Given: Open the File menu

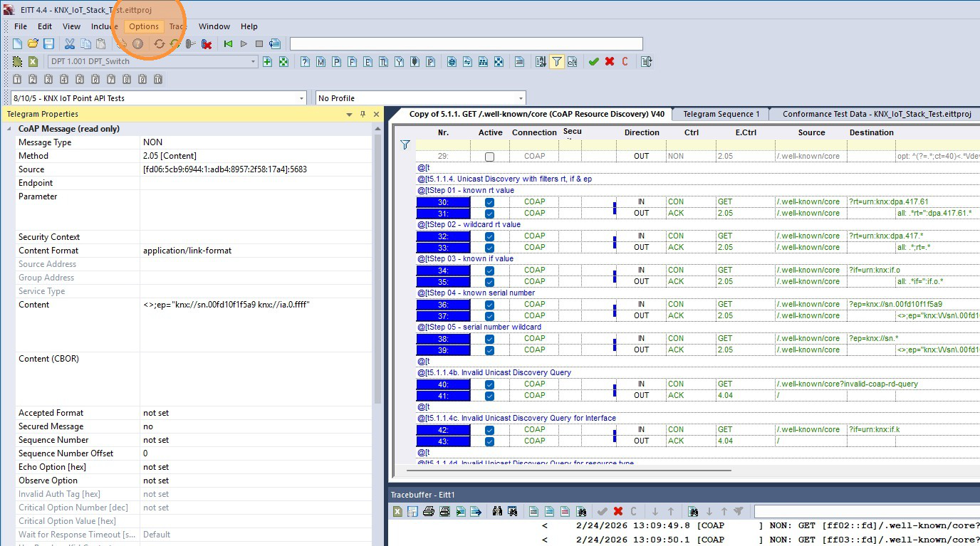Looking at the screenshot, I should 21,26.
